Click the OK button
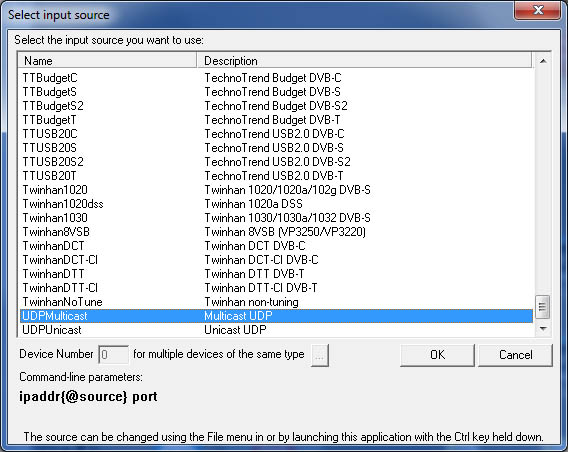The image size is (568, 452). (437, 355)
